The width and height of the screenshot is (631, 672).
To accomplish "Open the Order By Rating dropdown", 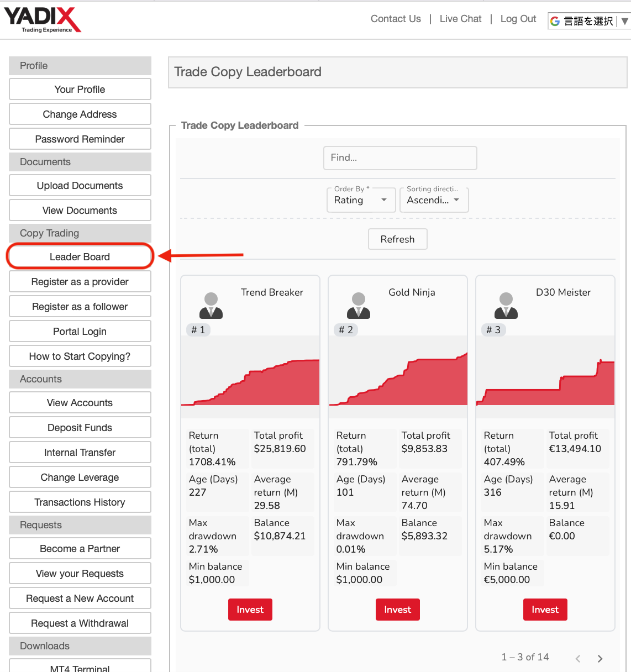I will 361,200.
